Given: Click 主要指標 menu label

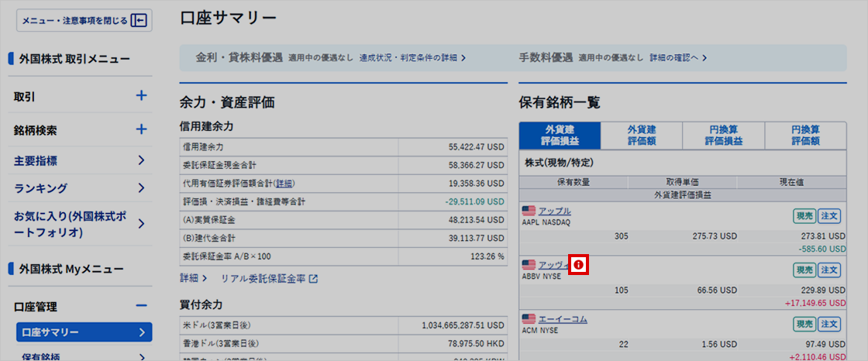Looking at the screenshot, I should click(x=36, y=160).
